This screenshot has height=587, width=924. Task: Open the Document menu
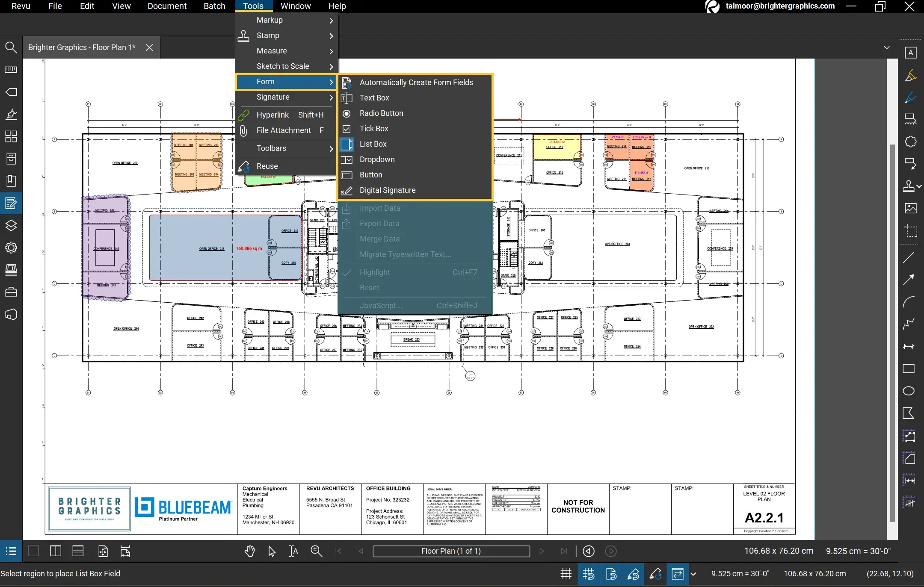click(x=167, y=6)
